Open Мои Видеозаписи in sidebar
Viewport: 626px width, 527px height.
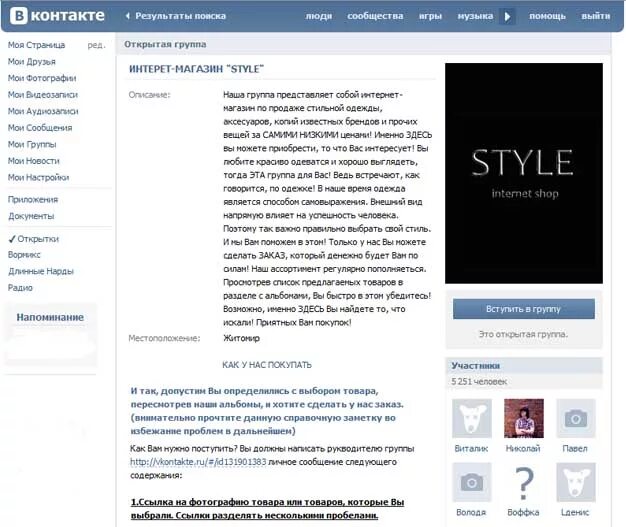(43, 95)
